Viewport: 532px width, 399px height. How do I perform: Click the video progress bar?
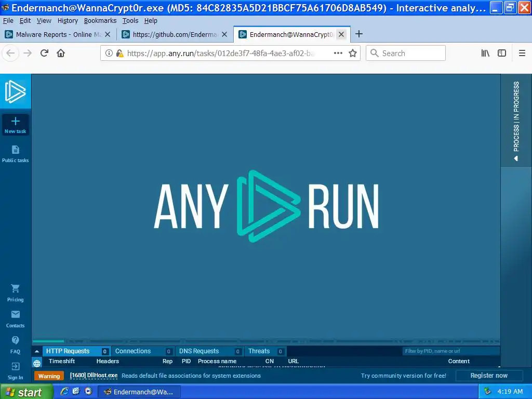coord(266,341)
